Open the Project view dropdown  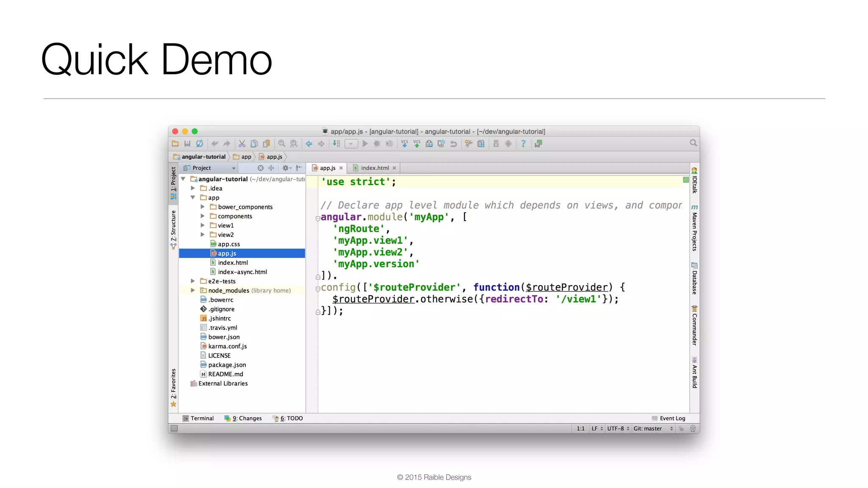point(233,168)
